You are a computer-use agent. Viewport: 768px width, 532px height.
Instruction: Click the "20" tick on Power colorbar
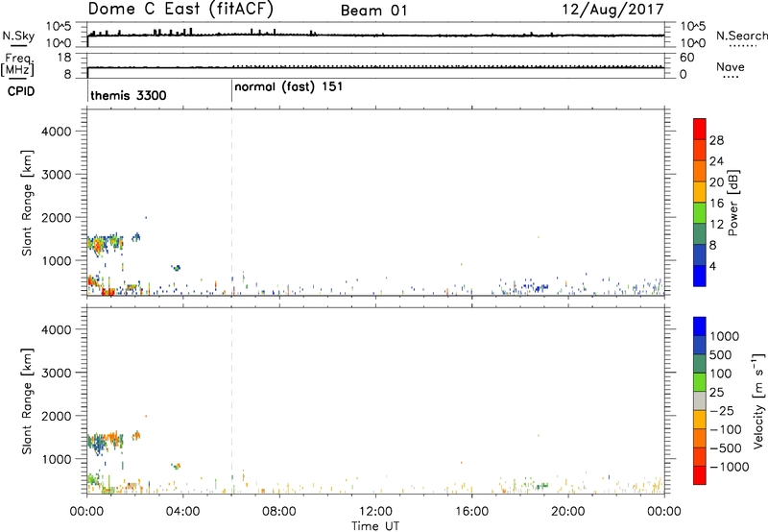[x=716, y=182]
